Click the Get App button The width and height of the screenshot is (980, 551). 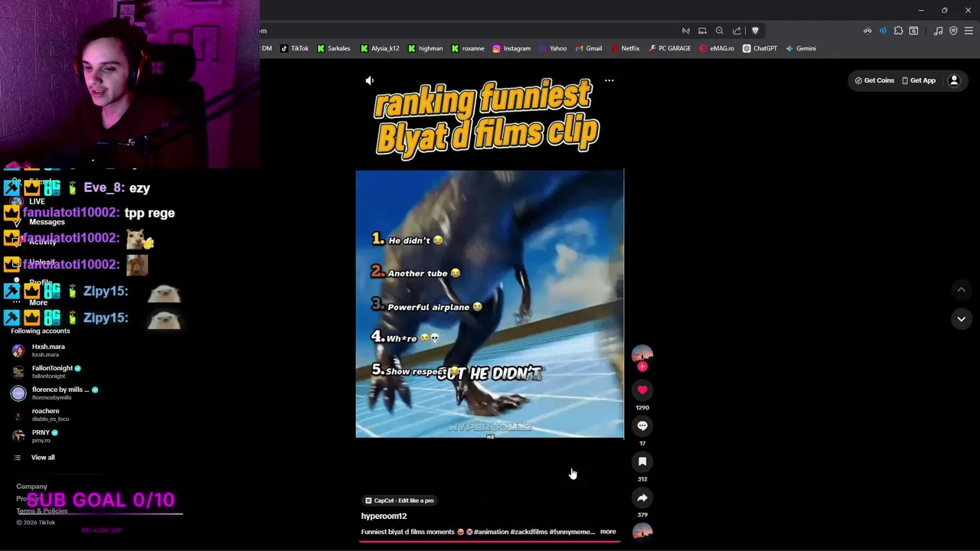point(919,80)
